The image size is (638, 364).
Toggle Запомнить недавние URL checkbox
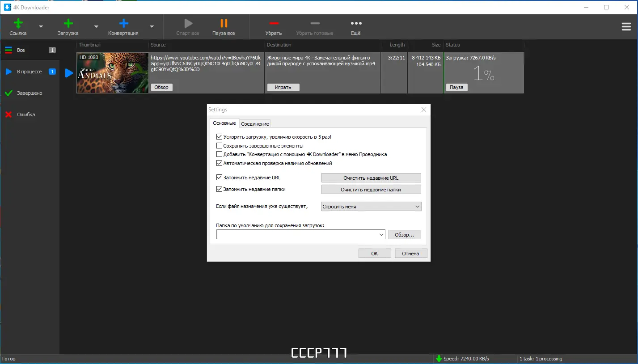(219, 178)
